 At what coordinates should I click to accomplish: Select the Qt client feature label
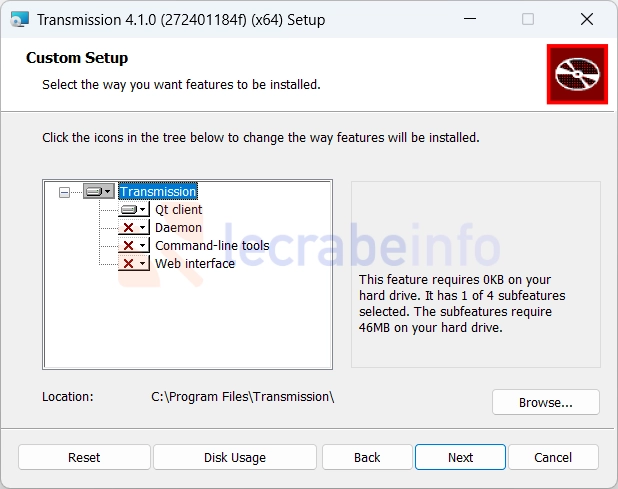click(178, 210)
